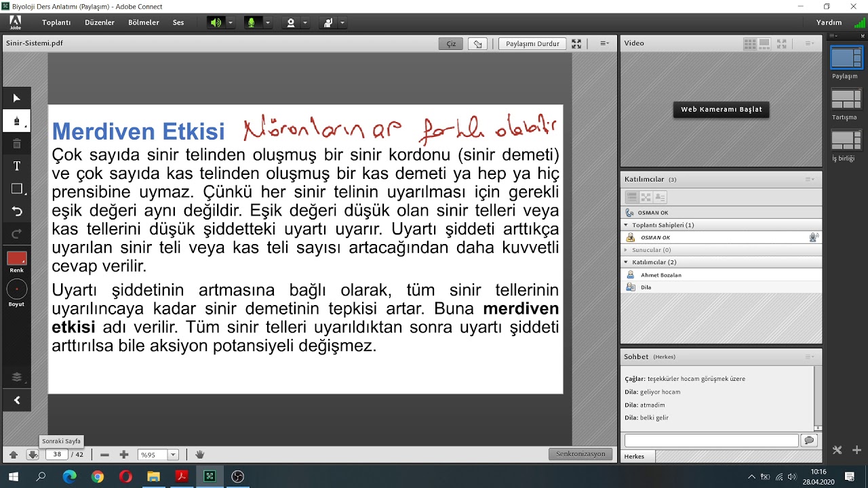Screen dimensions: 868x488
Task: Send the chat message with the bubble icon
Action: click(808, 441)
